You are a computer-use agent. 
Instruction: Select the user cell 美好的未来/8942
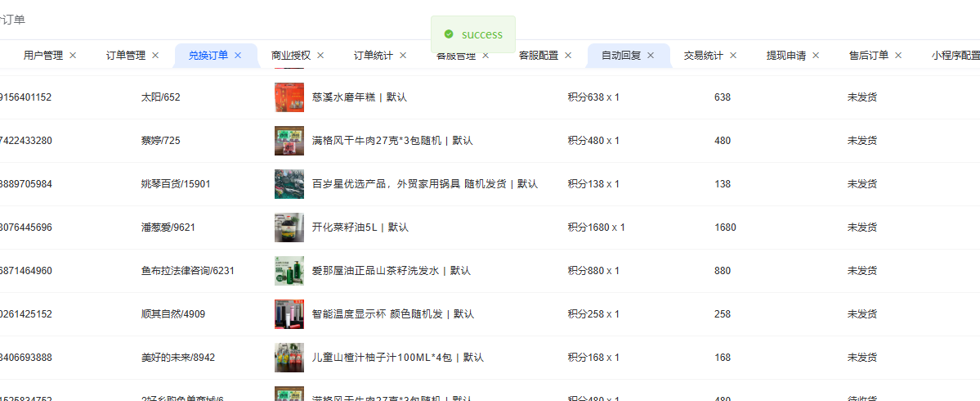178,358
